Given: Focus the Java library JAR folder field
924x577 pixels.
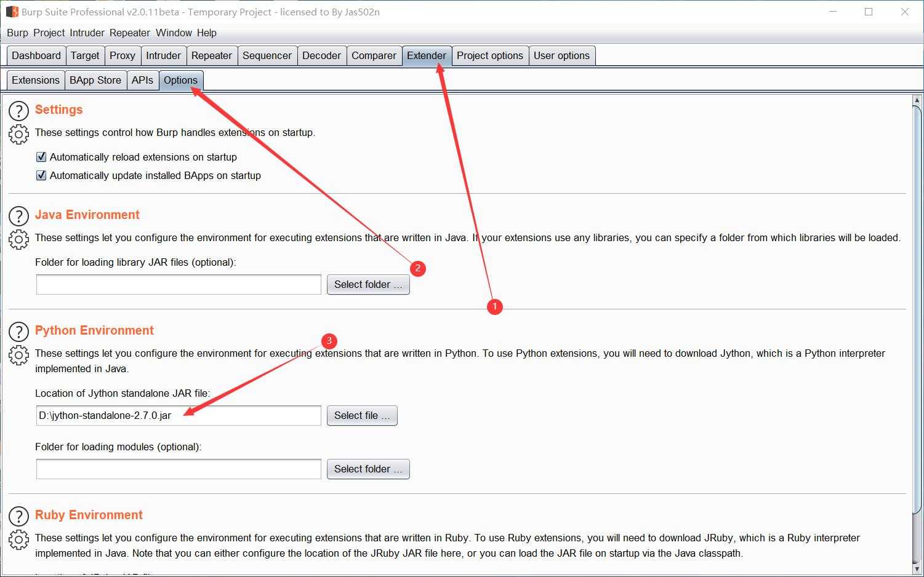Looking at the screenshot, I should coord(179,284).
